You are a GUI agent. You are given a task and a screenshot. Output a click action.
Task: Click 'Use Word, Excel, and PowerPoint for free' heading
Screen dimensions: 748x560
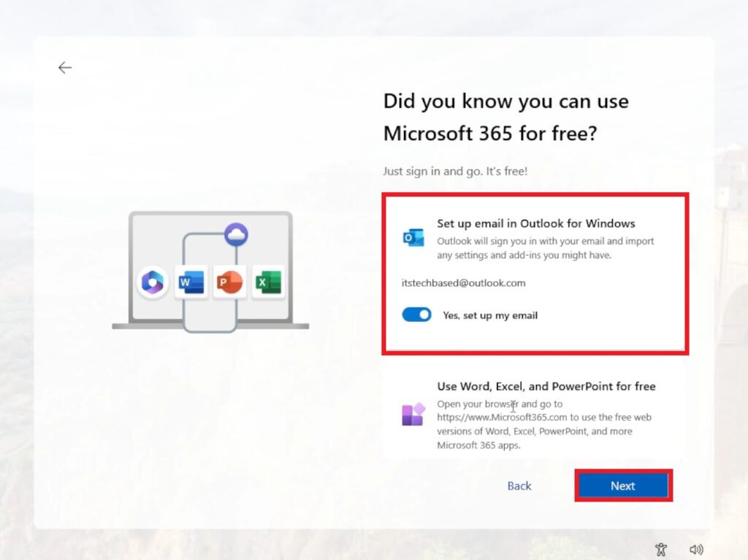point(546,386)
